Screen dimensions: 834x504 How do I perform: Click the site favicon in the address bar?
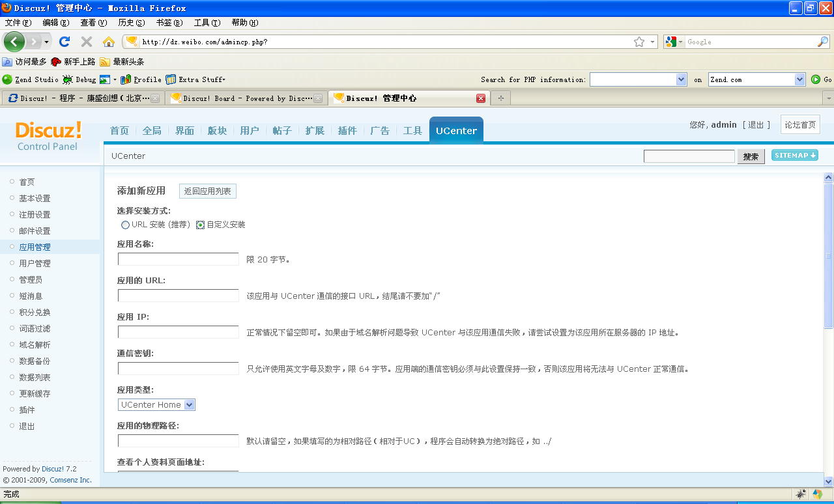tap(132, 42)
